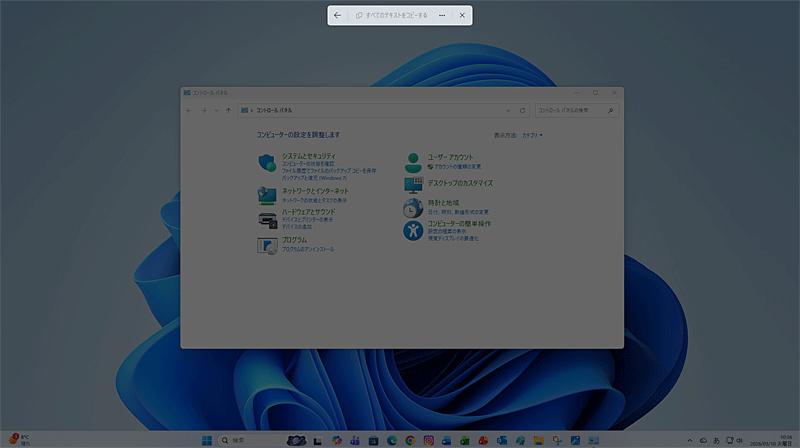Click the ユーザー アカウント person icon
Viewport: 800px width, 448px height.
[x=413, y=162]
